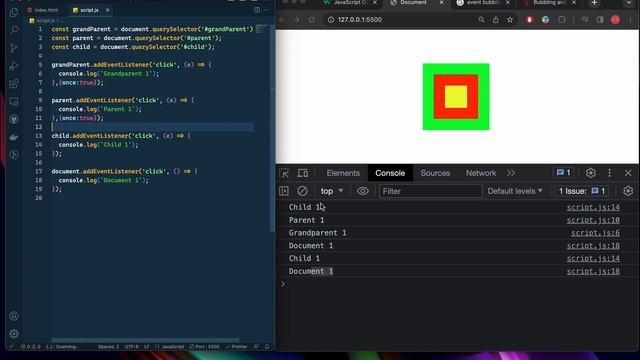Open the GitHub icon in the activity bar
Image resolution: width=640 pixels, height=360 pixels.
click(14, 119)
